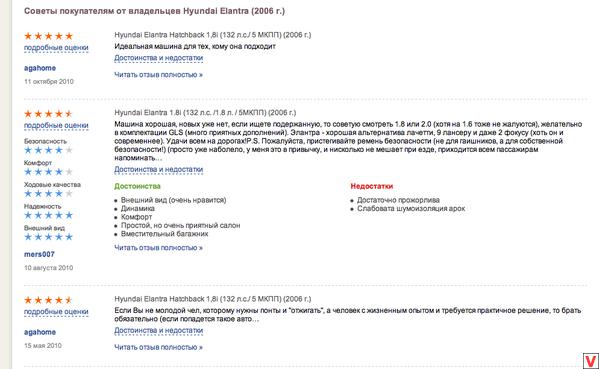The height and width of the screenshot is (369, 599).
Task: Click orange star rating of 15 мая review
Action: click(49, 300)
